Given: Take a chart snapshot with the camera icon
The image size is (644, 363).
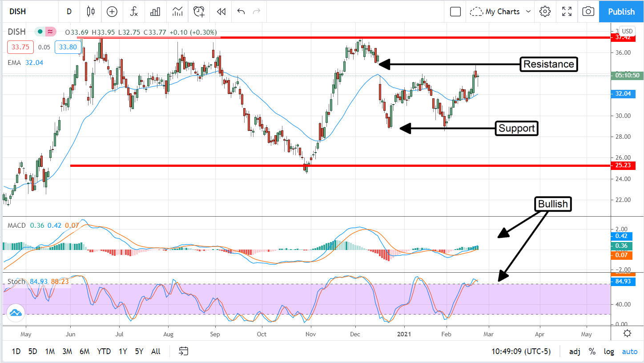Looking at the screenshot, I should [588, 12].
